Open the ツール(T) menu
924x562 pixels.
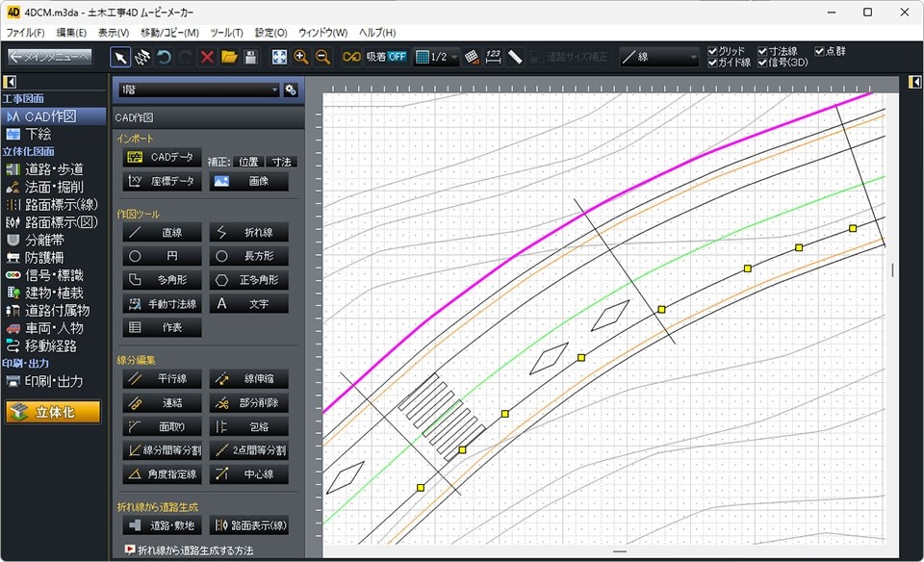coord(226,33)
